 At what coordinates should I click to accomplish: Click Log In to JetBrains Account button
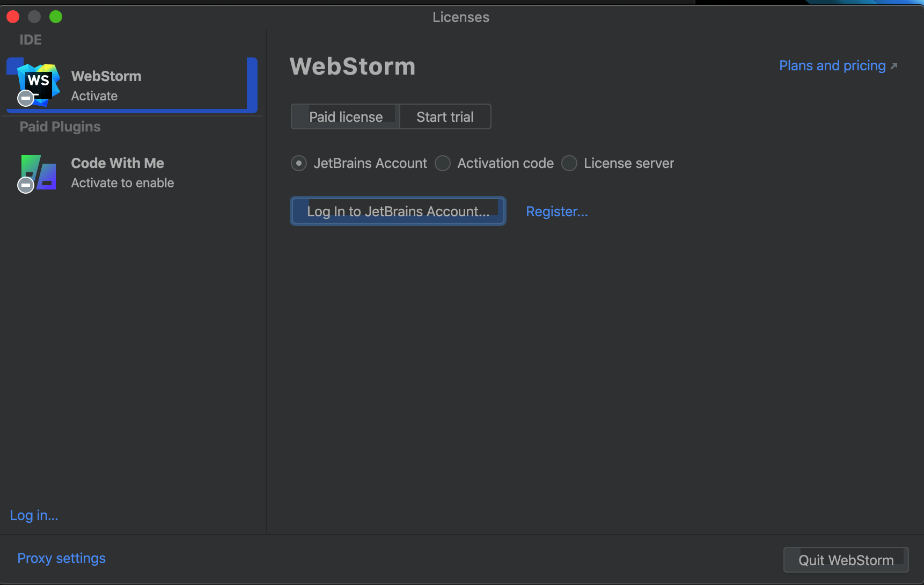pyautogui.click(x=398, y=211)
